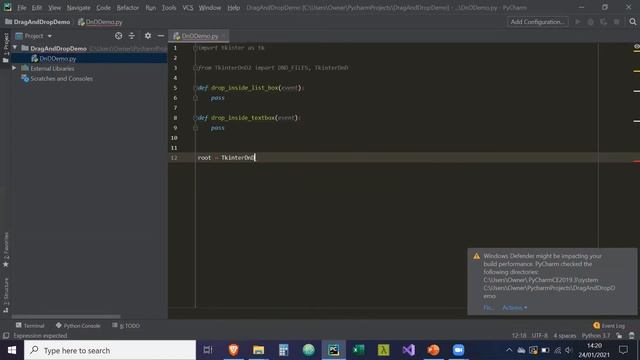This screenshot has width=640, height=360.
Task: Close the DnDDemo.py editor tab
Action: tap(224, 36)
